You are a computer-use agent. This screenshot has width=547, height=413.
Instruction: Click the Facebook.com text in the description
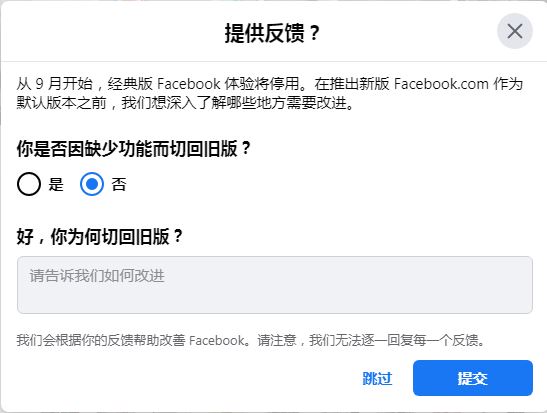(441, 84)
